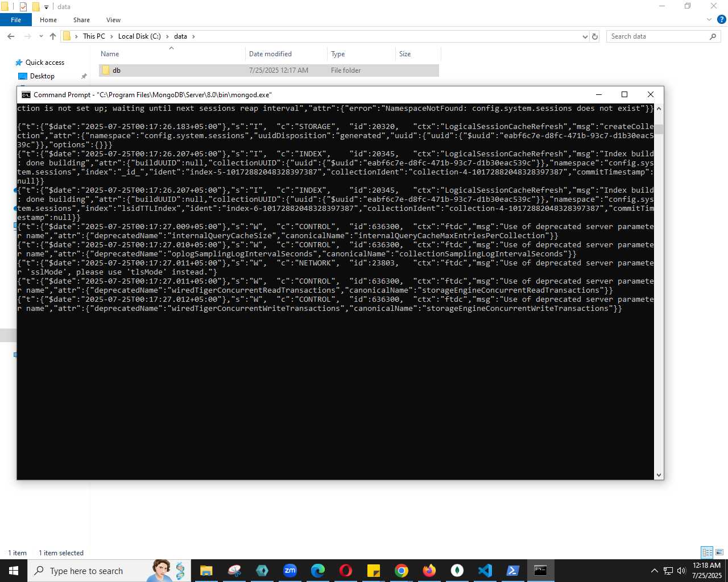This screenshot has height=582, width=728.
Task: Launch Firefox from the taskbar
Action: 429,571
